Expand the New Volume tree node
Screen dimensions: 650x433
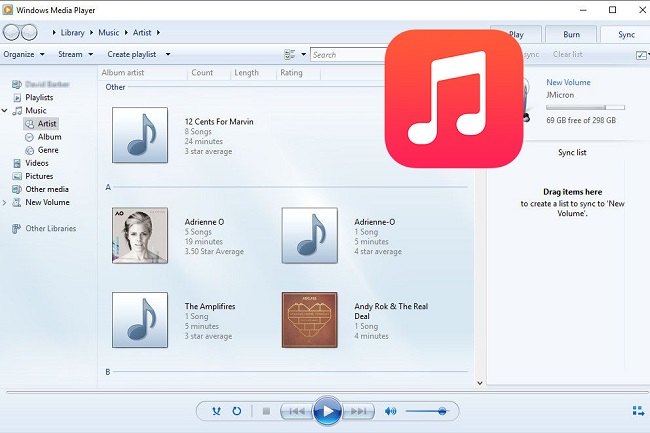pos(5,203)
